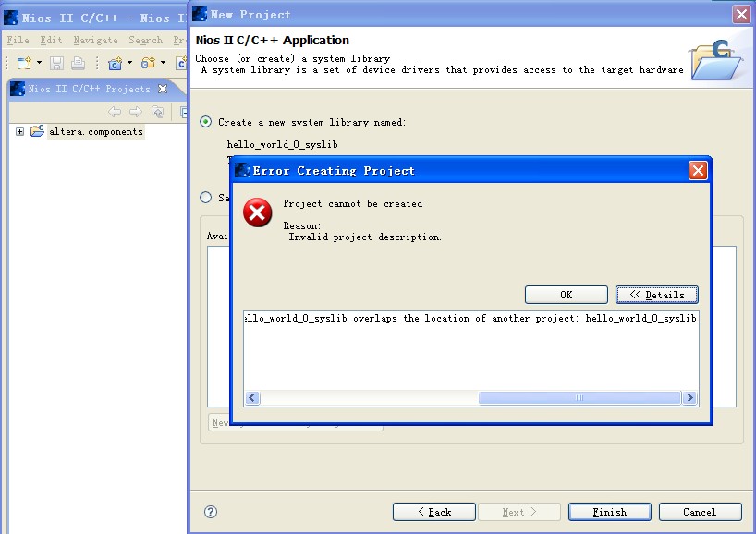Open dropdown next to new C project icon
The width and height of the screenshot is (756, 534).
coord(129,63)
